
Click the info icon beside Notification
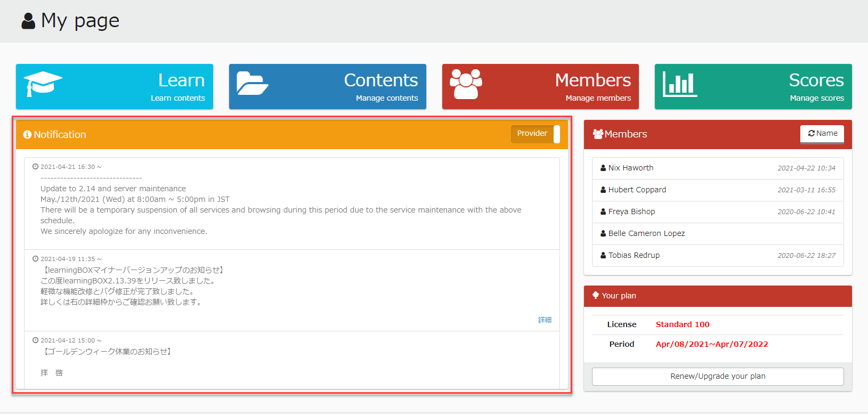(27, 135)
